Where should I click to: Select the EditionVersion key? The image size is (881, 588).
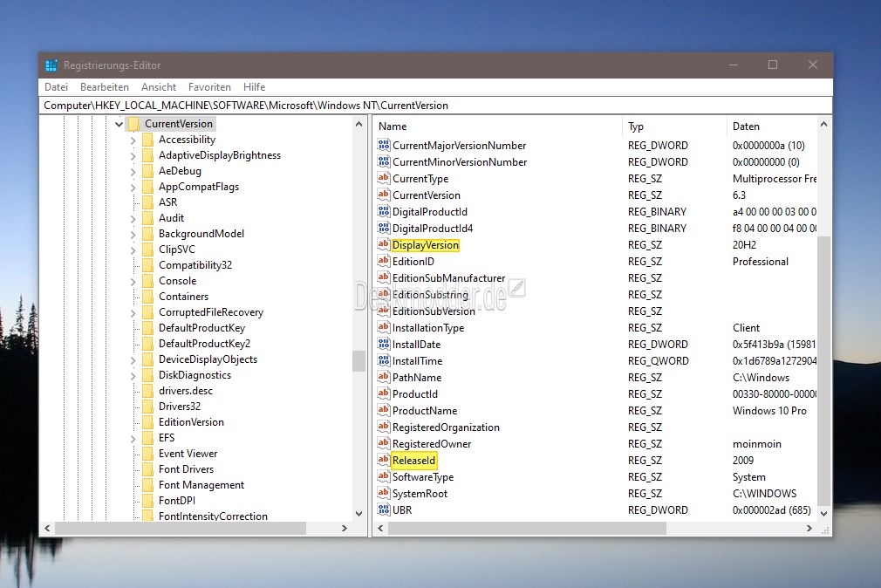point(191,421)
